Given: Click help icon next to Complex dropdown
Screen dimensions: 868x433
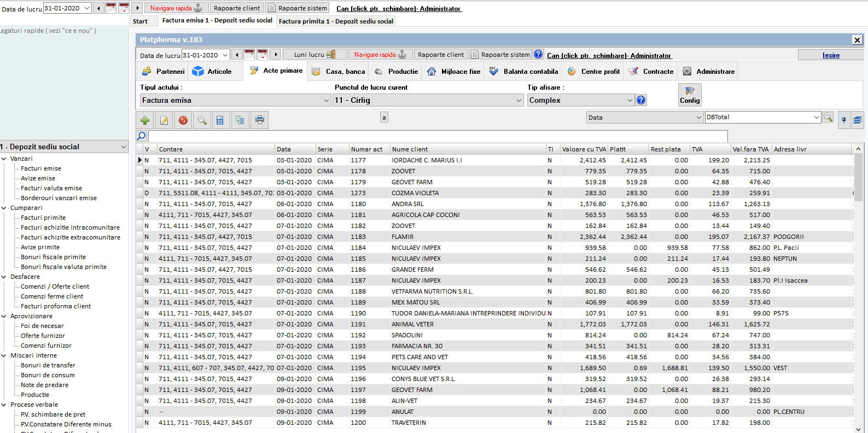Looking at the screenshot, I should pyautogui.click(x=642, y=100).
